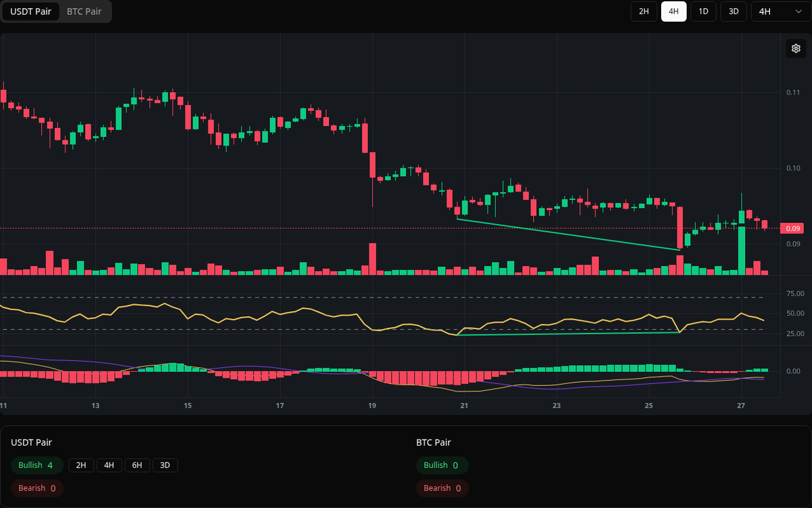Select the 2H timeframe button at top
Screen dimensions: 812x508
643,12
